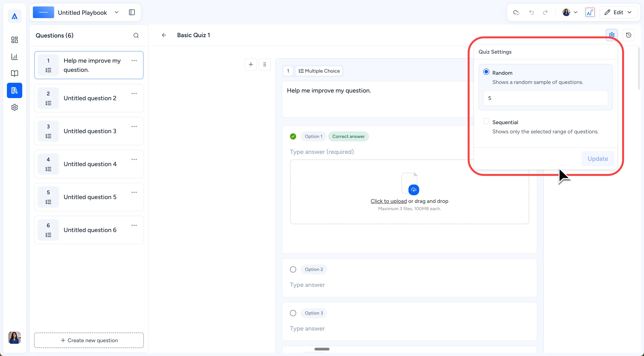Open the Multiple Choice question type selector
The height and width of the screenshot is (356, 644).
[319, 71]
